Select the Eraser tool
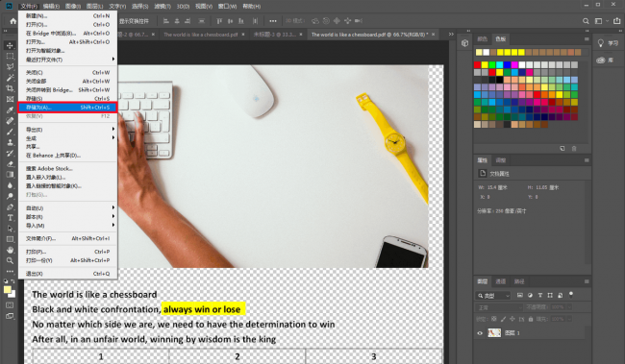 pos(10,163)
